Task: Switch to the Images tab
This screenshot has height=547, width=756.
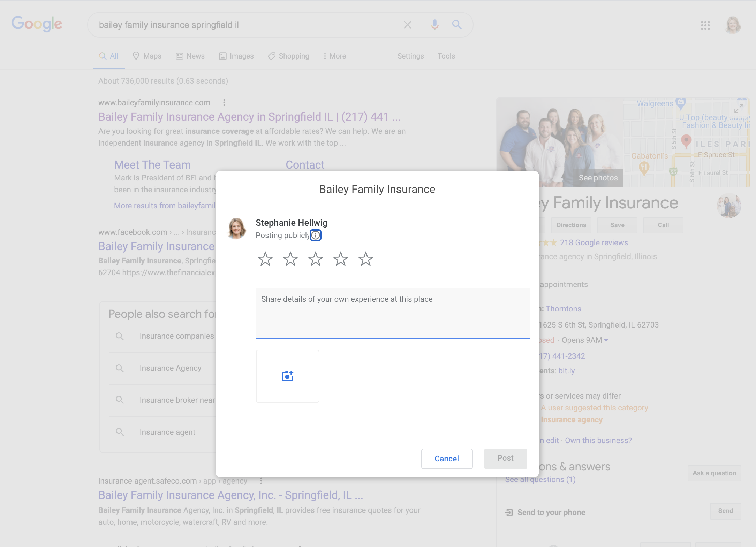Action: [x=236, y=56]
